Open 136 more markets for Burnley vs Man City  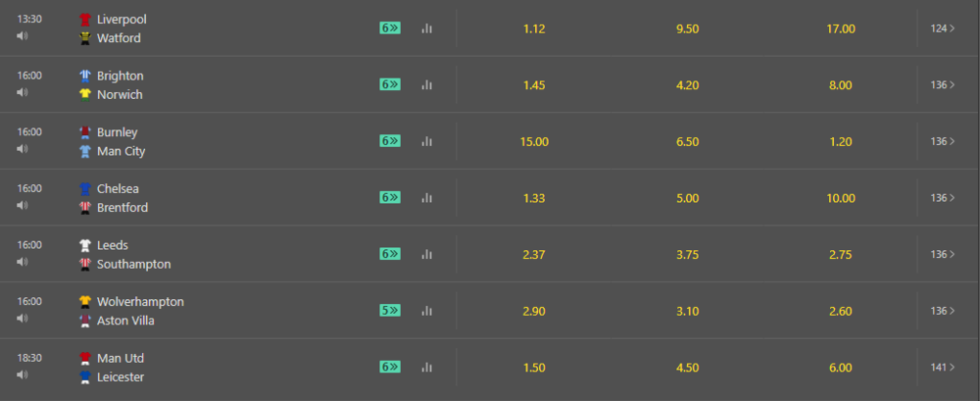943,141
